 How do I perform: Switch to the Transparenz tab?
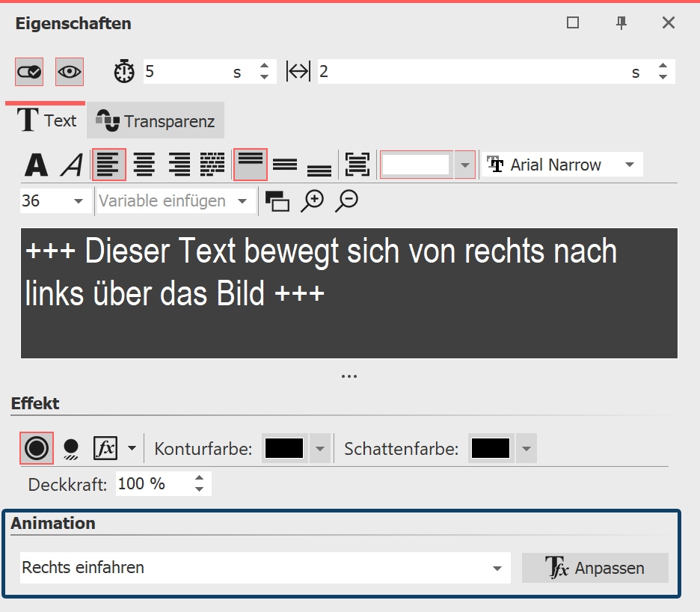coord(155,120)
